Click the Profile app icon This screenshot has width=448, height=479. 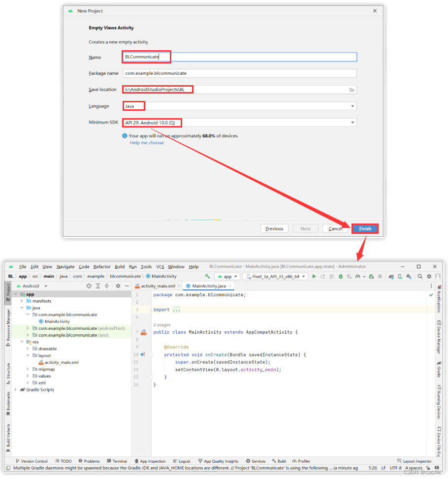click(x=357, y=277)
